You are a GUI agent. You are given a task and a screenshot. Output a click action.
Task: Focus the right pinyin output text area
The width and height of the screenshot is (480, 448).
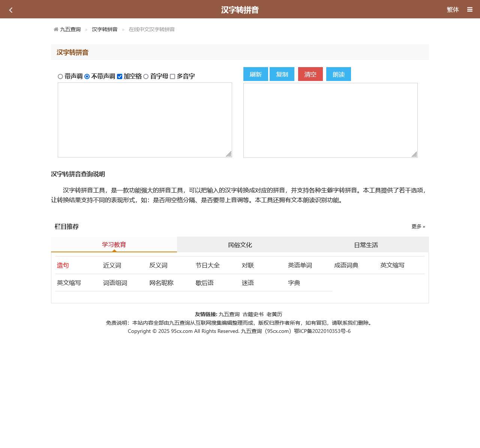pyautogui.click(x=330, y=120)
